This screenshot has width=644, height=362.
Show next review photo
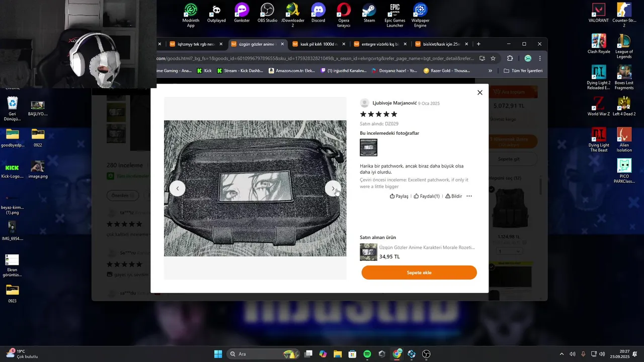(x=333, y=189)
